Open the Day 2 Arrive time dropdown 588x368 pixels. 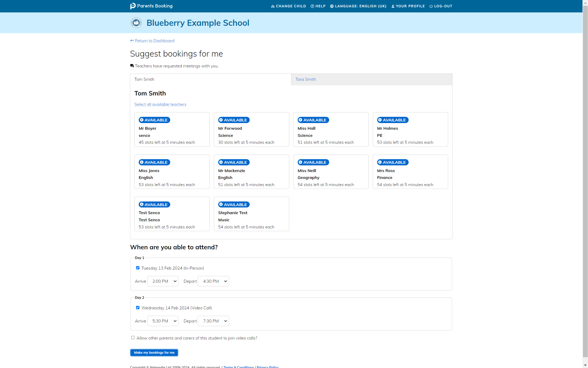163,321
